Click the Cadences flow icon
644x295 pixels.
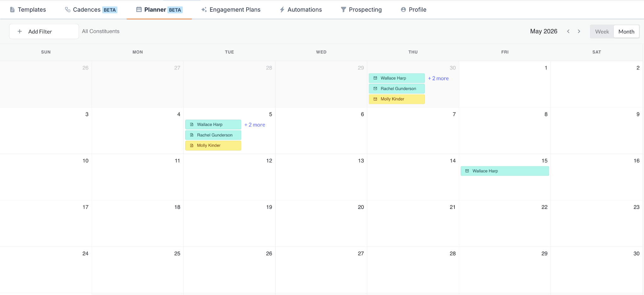click(68, 10)
